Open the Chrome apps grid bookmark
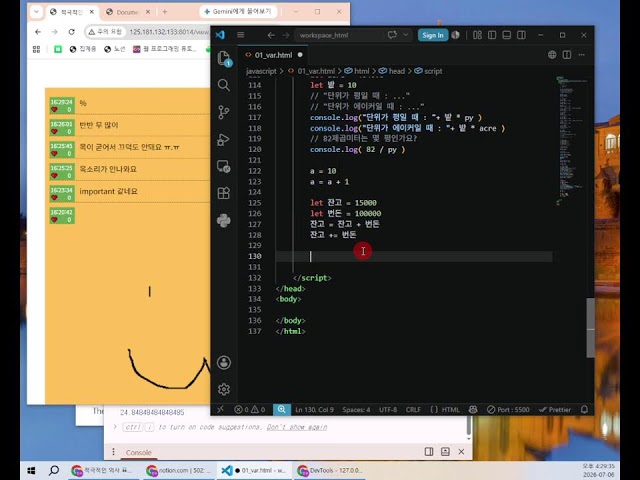Screen dimensions: 640x480 coord(36,49)
